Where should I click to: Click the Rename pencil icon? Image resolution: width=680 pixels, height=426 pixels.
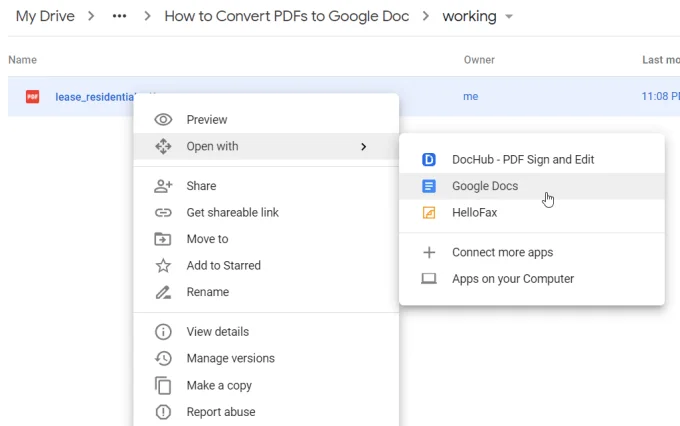click(x=163, y=292)
